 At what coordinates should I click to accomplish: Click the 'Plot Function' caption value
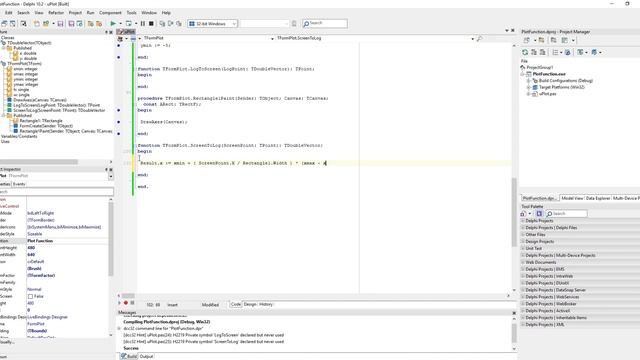pyautogui.click(x=40, y=241)
